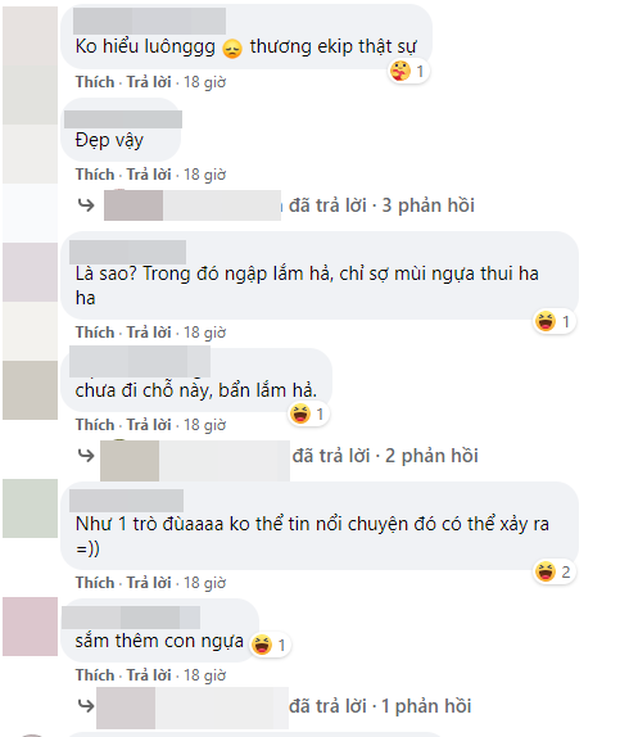Reply to 'chưa đi chỗ này' comment
The height and width of the screenshot is (737, 620).
point(149,425)
